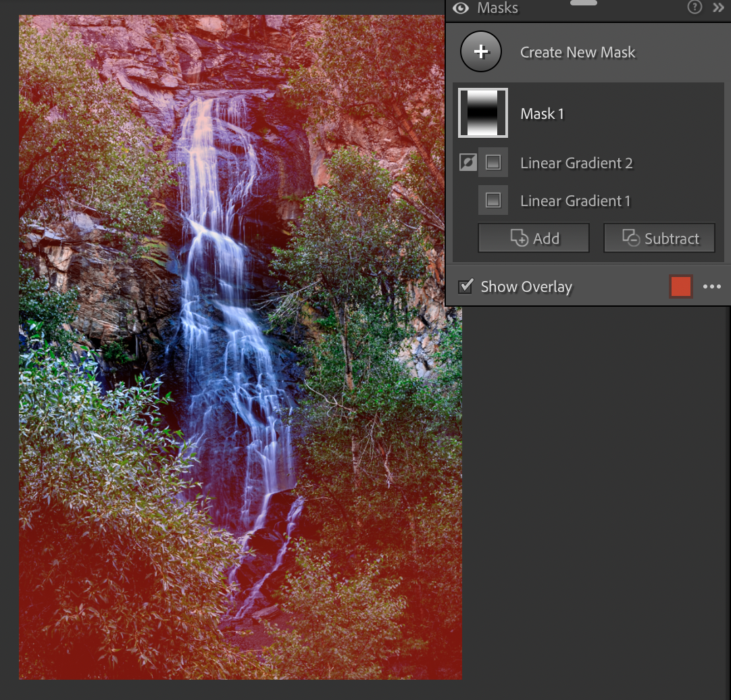Click the eye icon in the Masks panel header

pos(461,9)
